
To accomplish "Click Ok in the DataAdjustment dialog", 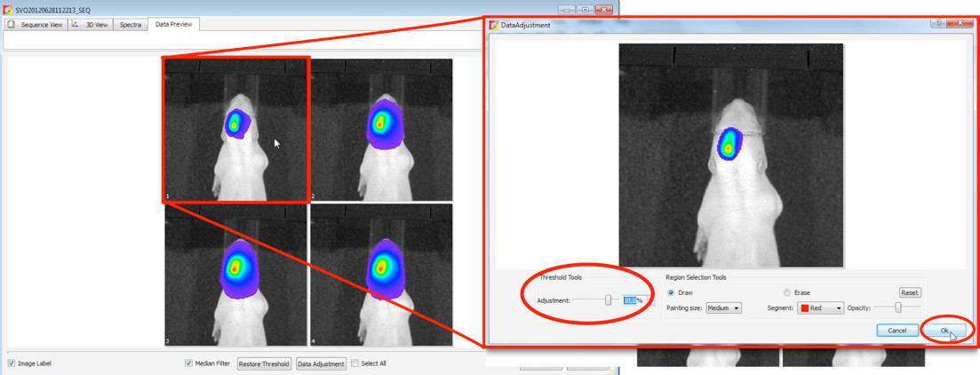I will point(944,330).
